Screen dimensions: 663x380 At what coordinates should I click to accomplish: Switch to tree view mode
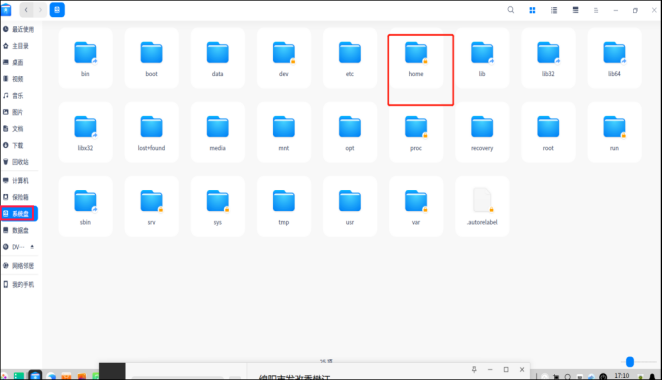pyautogui.click(x=575, y=10)
